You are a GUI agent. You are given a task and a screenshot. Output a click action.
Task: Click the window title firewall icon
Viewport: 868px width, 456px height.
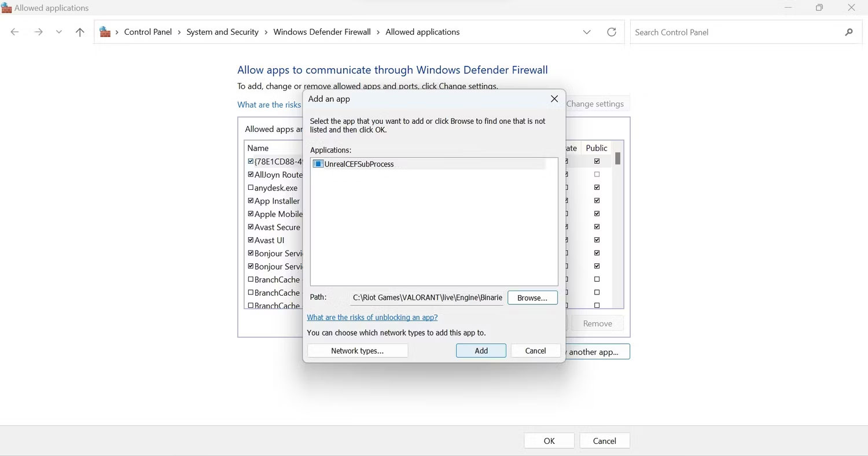point(6,8)
